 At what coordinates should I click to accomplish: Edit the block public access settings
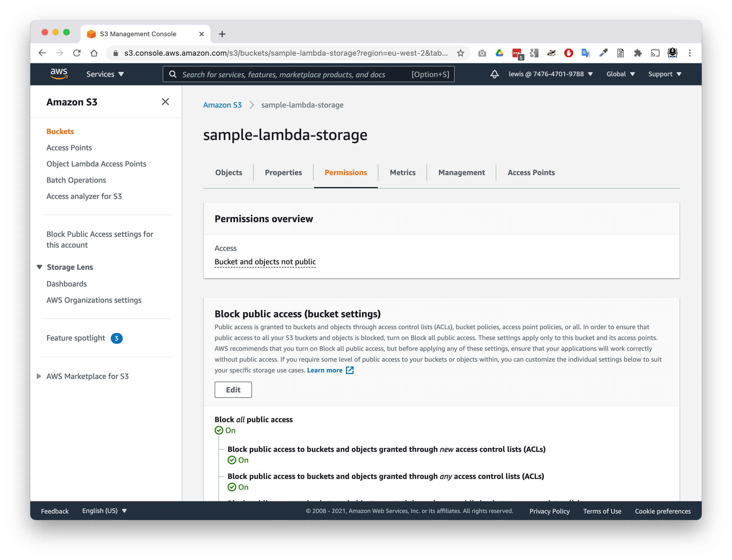[233, 389]
